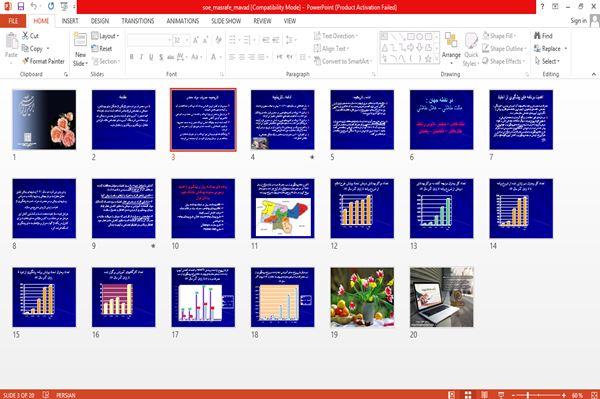Toggle Italic formatting button
This screenshot has height=399, width=600.
coord(141,57)
